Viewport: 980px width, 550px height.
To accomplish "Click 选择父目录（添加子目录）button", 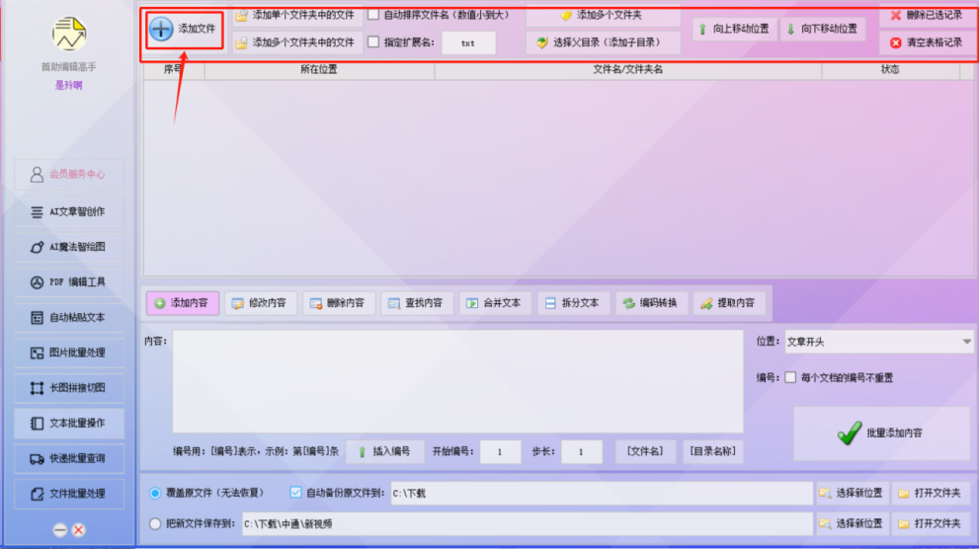I will pyautogui.click(x=603, y=42).
